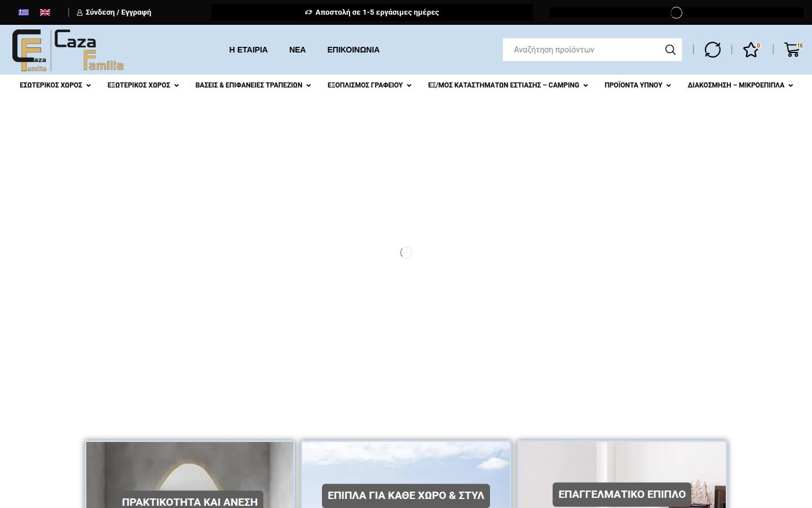This screenshot has width=812, height=508.
Task: Switch site language to Greek flag
Action: tap(24, 12)
